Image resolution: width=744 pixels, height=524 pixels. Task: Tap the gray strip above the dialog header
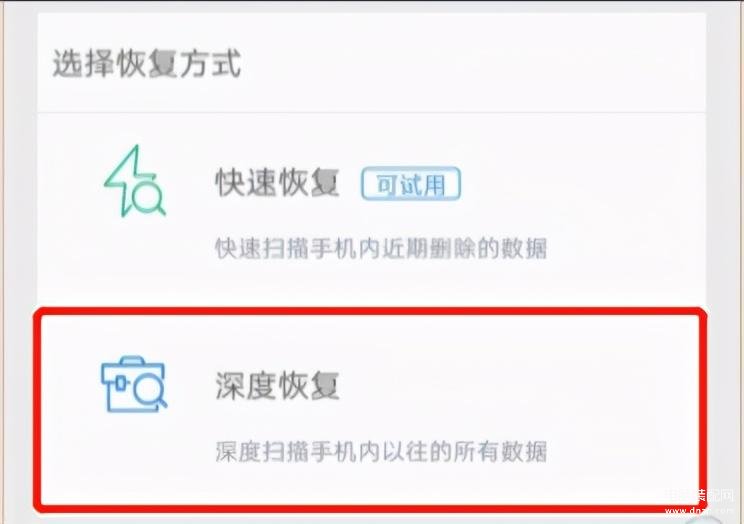(x=372, y=7)
